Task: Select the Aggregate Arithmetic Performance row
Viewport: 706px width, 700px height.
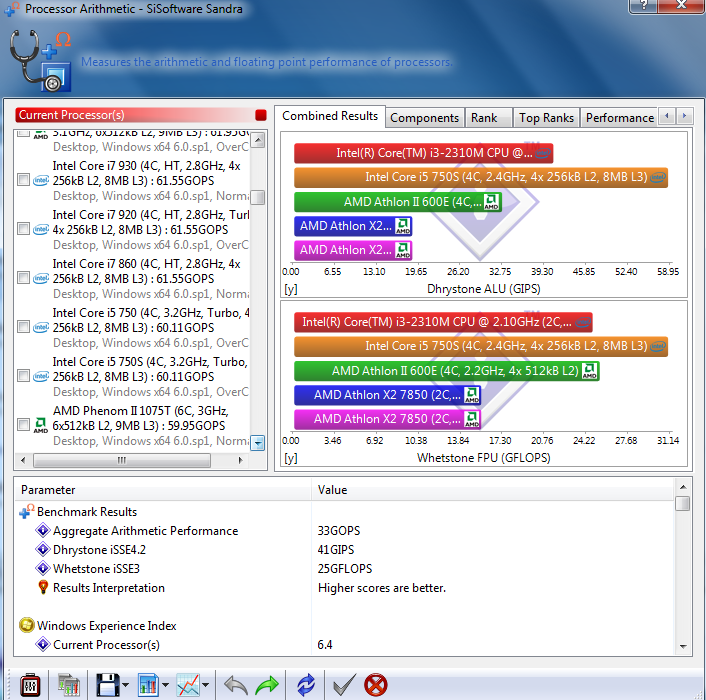Action: [x=345, y=531]
